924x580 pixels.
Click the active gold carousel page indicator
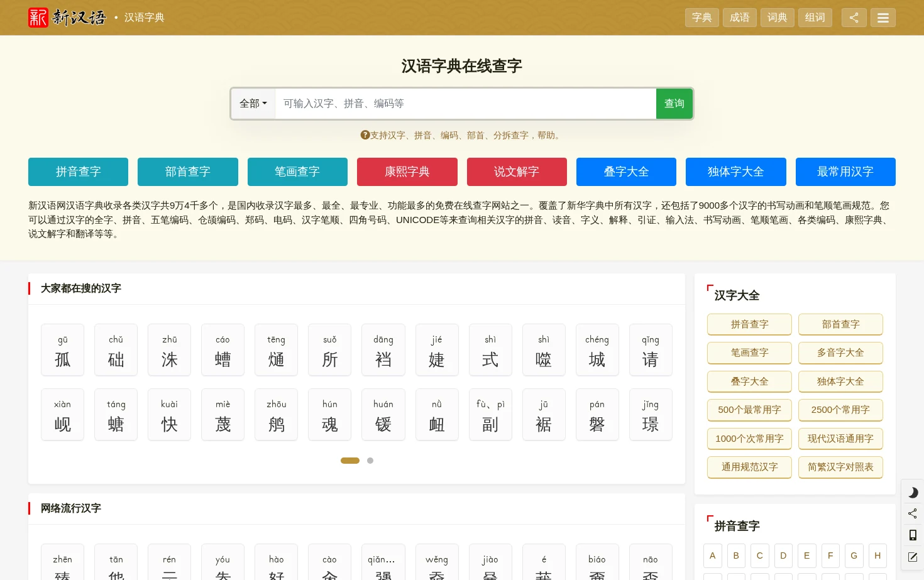point(350,461)
